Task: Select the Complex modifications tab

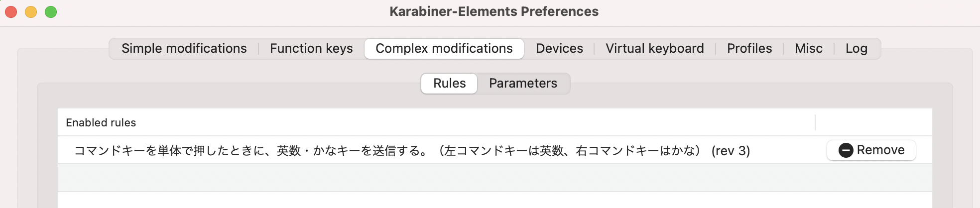Action: [444, 48]
